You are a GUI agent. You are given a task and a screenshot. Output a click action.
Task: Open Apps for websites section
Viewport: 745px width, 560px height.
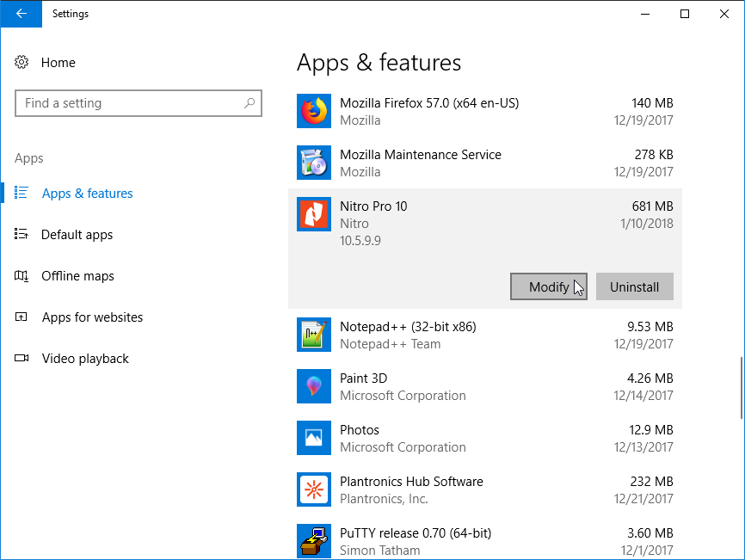point(92,317)
